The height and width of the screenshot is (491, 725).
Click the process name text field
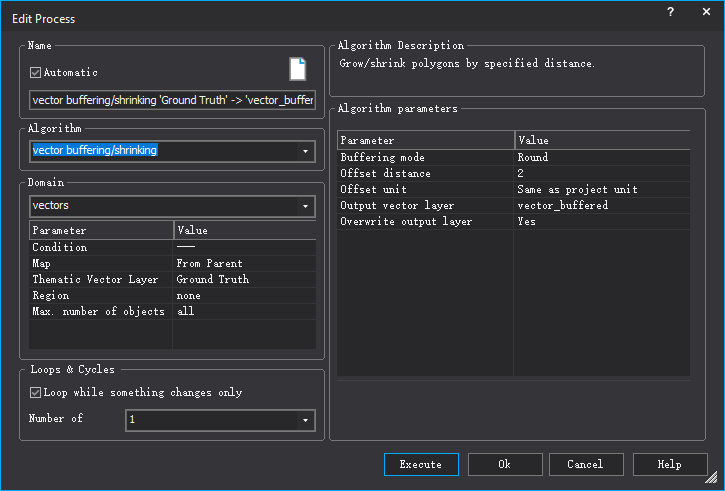172,100
